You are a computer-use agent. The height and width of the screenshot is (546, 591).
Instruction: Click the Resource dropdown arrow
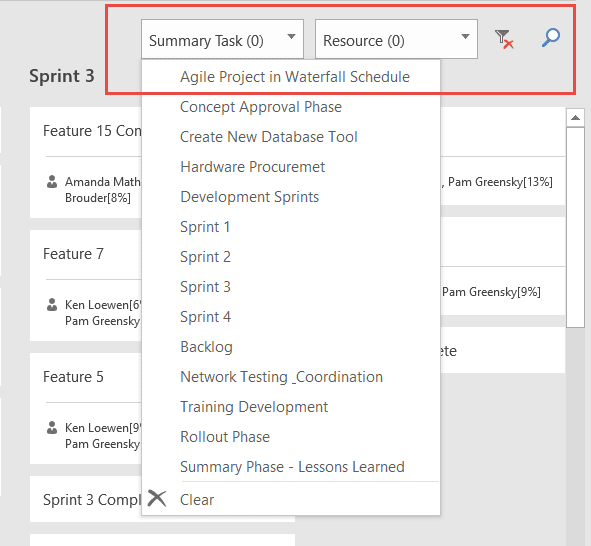(x=465, y=37)
